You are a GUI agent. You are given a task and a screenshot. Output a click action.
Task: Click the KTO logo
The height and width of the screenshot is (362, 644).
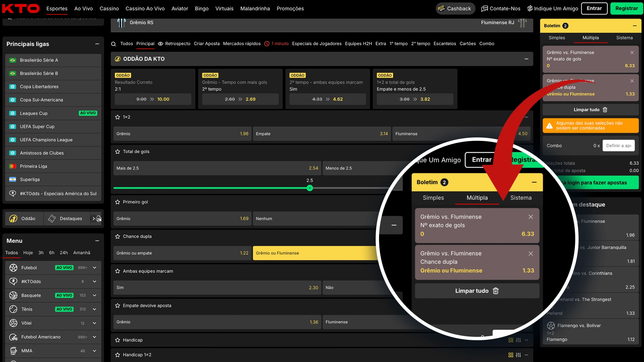coord(21,8)
